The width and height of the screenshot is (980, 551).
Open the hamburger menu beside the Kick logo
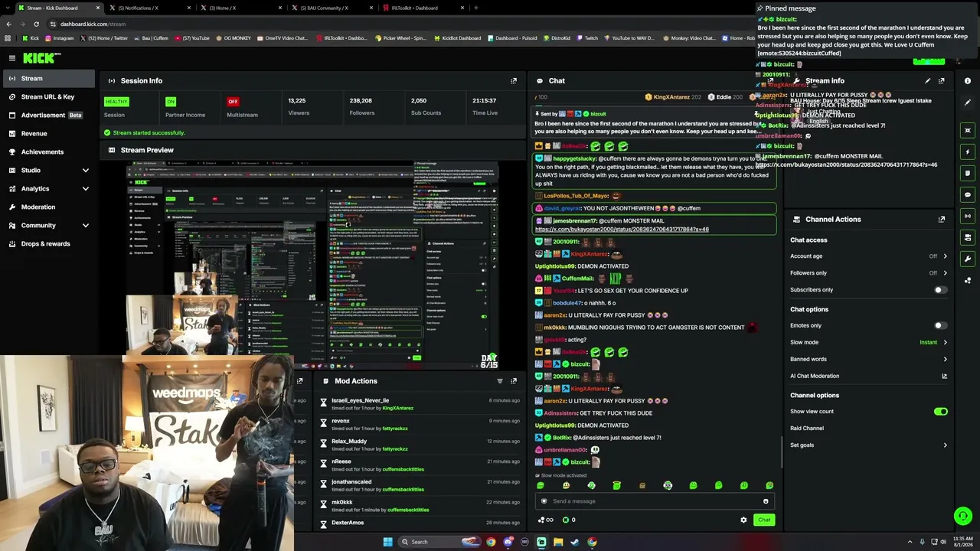(12, 58)
